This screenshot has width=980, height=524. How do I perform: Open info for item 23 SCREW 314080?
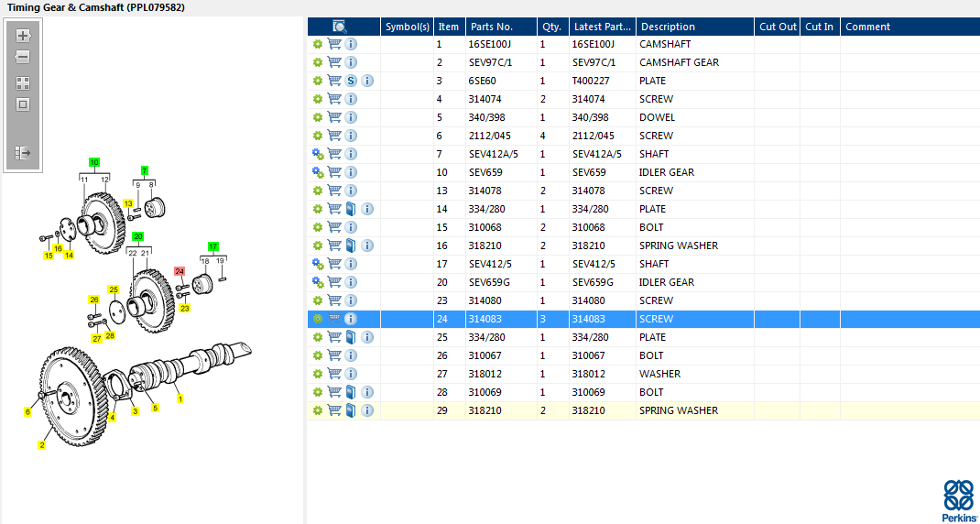pos(351,300)
